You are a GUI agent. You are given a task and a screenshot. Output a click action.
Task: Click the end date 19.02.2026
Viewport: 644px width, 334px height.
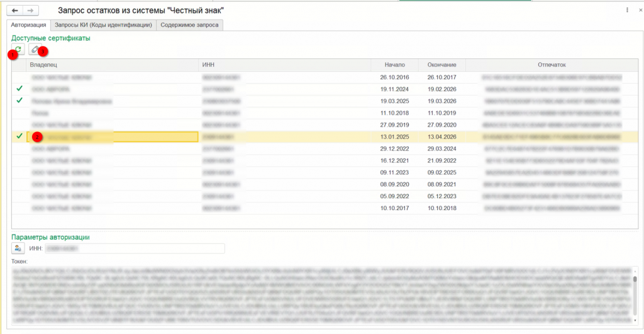click(x=442, y=89)
